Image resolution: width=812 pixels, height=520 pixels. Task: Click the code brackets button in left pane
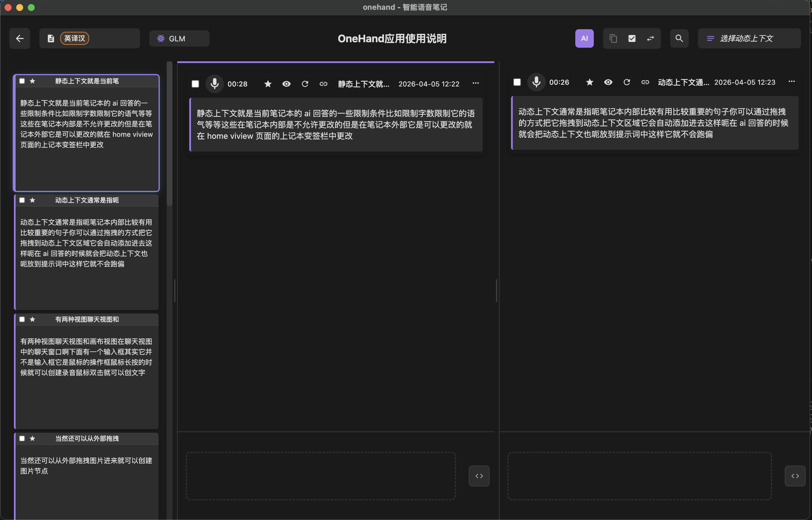pyautogui.click(x=479, y=476)
